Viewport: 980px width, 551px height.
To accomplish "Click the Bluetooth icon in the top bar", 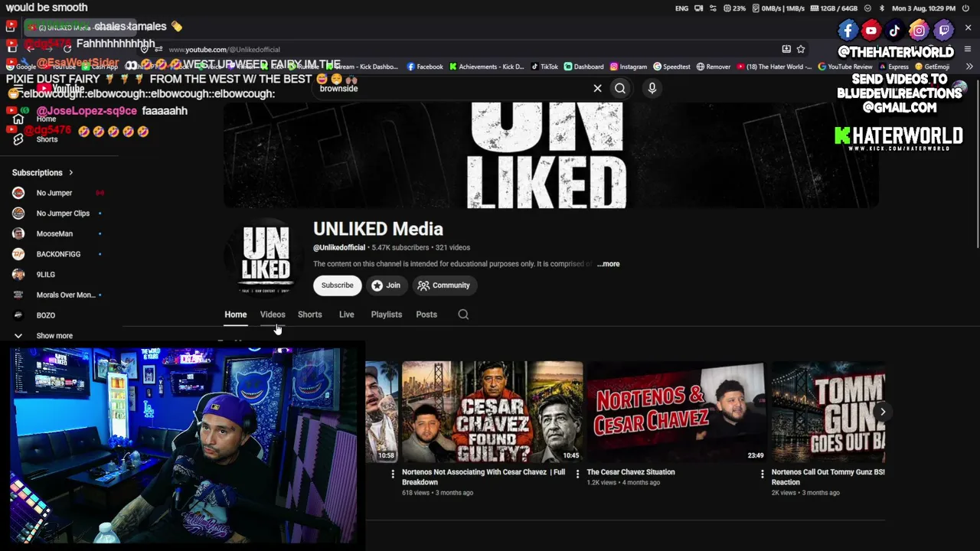I will (x=882, y=8).
